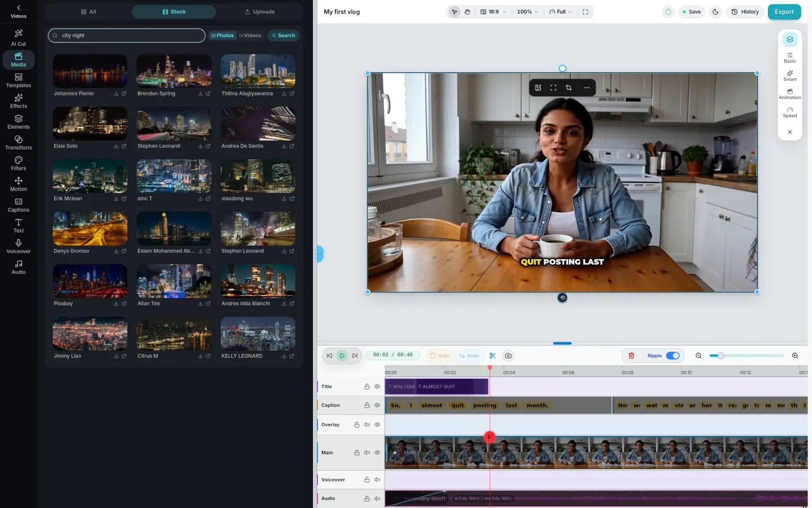Zoom in the timeline with magnifier icon
The width and height of the screenshot is (812, 508).
point(795,356)
